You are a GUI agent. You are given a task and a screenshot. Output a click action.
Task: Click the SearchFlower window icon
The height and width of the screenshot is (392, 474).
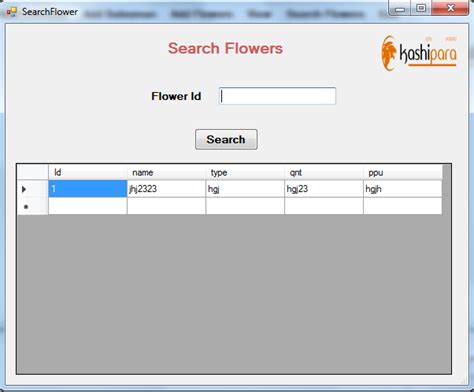[x=11, y=12]
